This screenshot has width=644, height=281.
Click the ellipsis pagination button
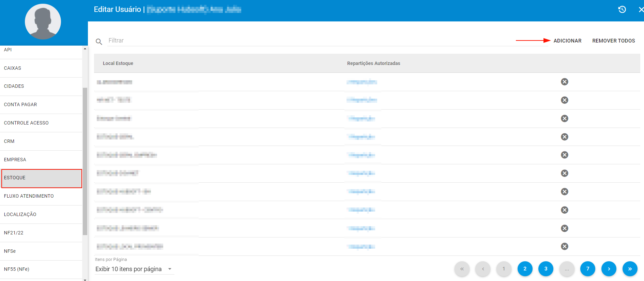[x=567, y=269]
